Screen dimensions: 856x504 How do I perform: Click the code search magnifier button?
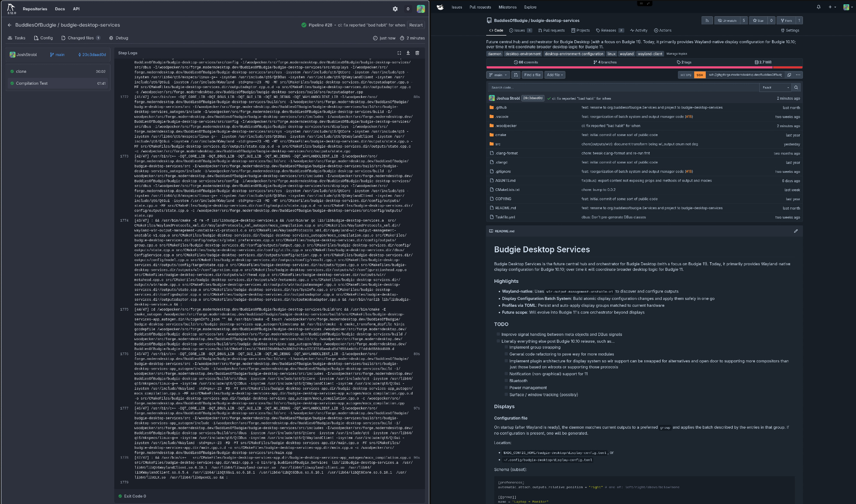[x=796, y=88]
